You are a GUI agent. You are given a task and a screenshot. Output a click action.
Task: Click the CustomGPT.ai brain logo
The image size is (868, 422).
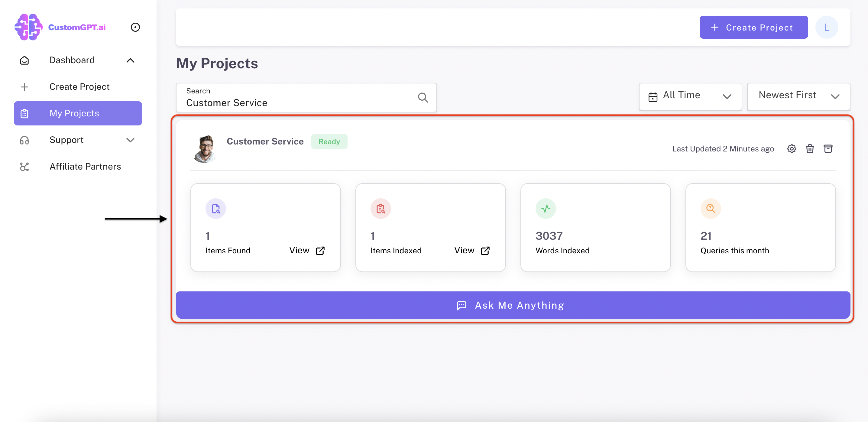(28, 27)
